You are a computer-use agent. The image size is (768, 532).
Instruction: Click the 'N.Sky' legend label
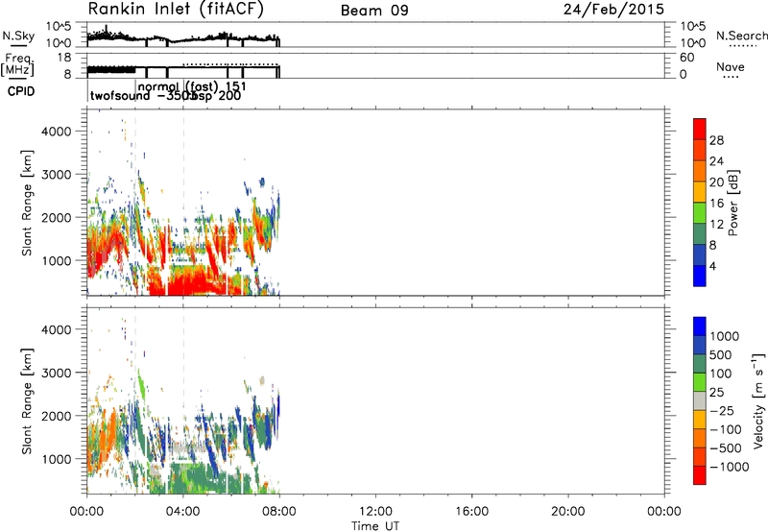[x=18, y=36]
